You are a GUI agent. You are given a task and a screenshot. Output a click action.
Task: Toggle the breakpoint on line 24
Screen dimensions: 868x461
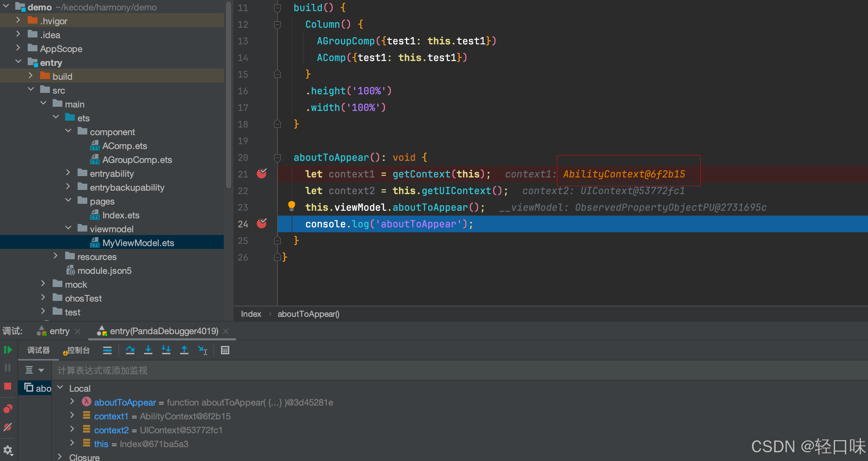[262, 224]
